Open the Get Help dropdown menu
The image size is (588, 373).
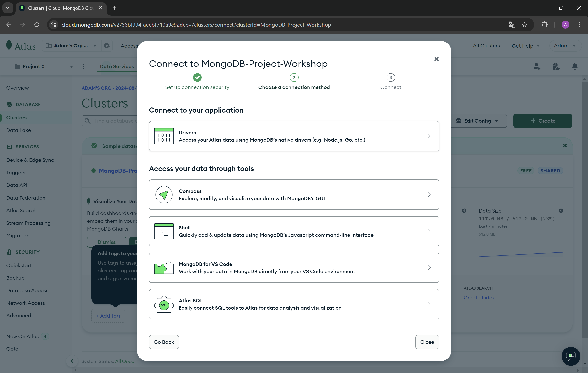[525, 46]
